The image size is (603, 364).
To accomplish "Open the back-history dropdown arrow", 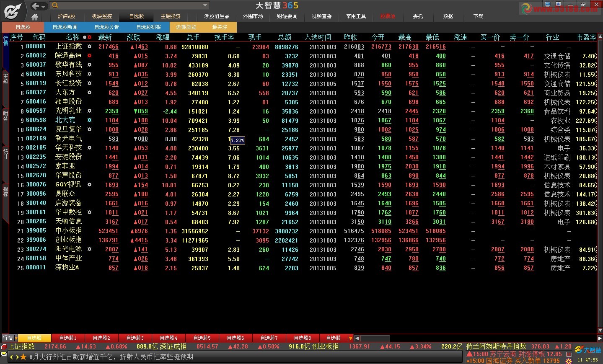I will pyautogui.click(x=44, y=6).
